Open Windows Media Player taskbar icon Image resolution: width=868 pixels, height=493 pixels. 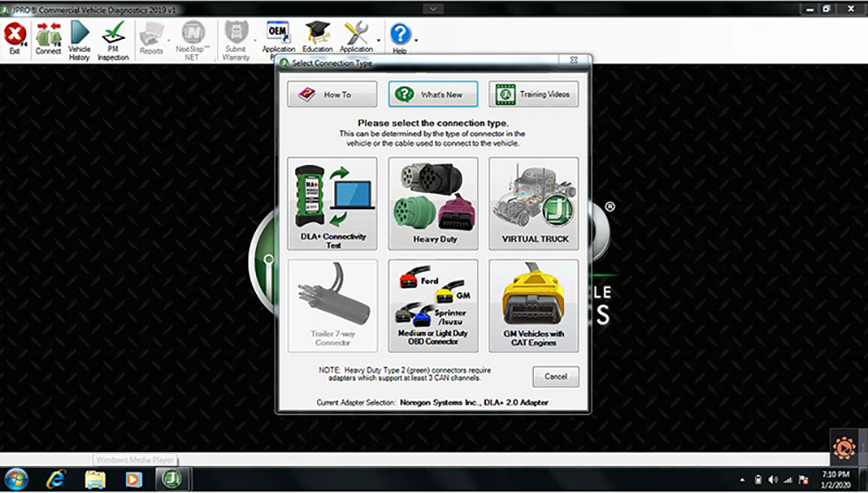tap(134, 479)
